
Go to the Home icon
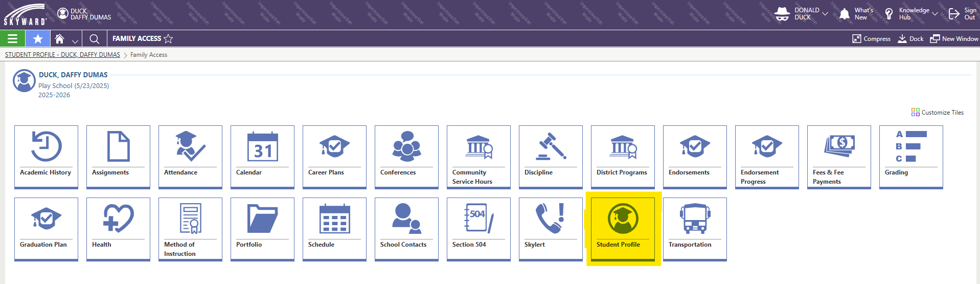pyautogui.click(x=60, y=39)
